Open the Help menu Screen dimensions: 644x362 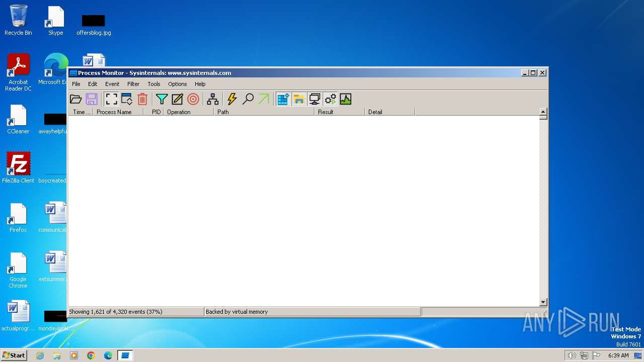(200, 84)
